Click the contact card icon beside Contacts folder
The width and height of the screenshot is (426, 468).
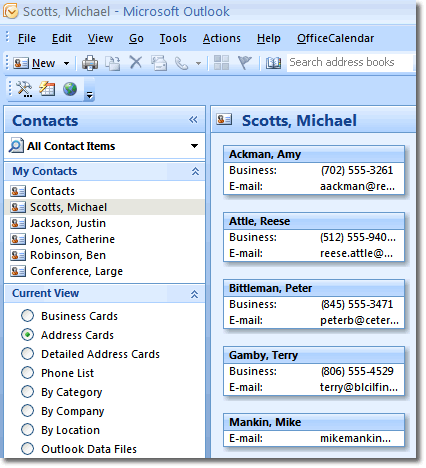point(18,191)
